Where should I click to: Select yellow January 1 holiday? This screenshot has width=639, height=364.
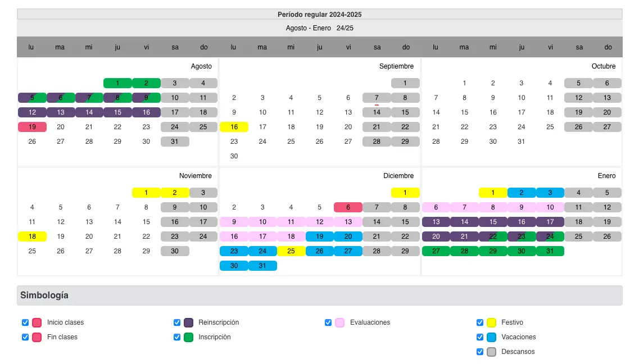(493, 193)
